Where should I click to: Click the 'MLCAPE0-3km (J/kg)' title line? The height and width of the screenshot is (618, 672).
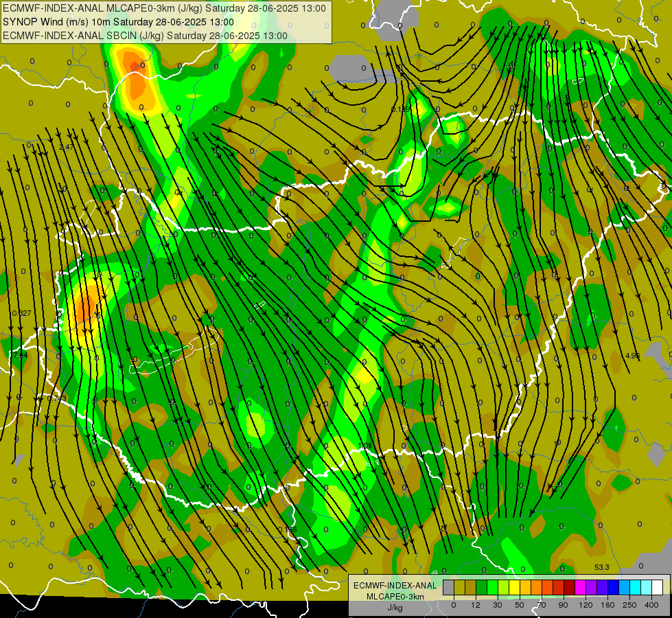coord(164,8)
